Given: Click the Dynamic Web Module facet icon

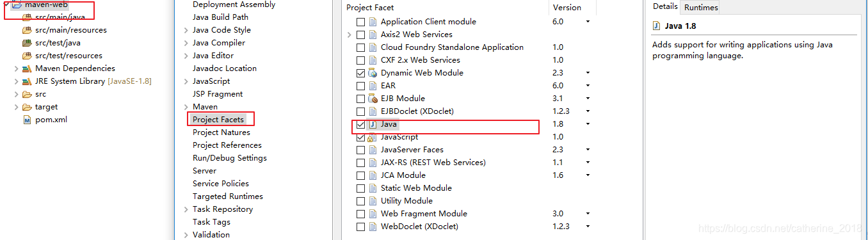Looking at the screenshot, I should pyautogui.click(x=373, y=73).
